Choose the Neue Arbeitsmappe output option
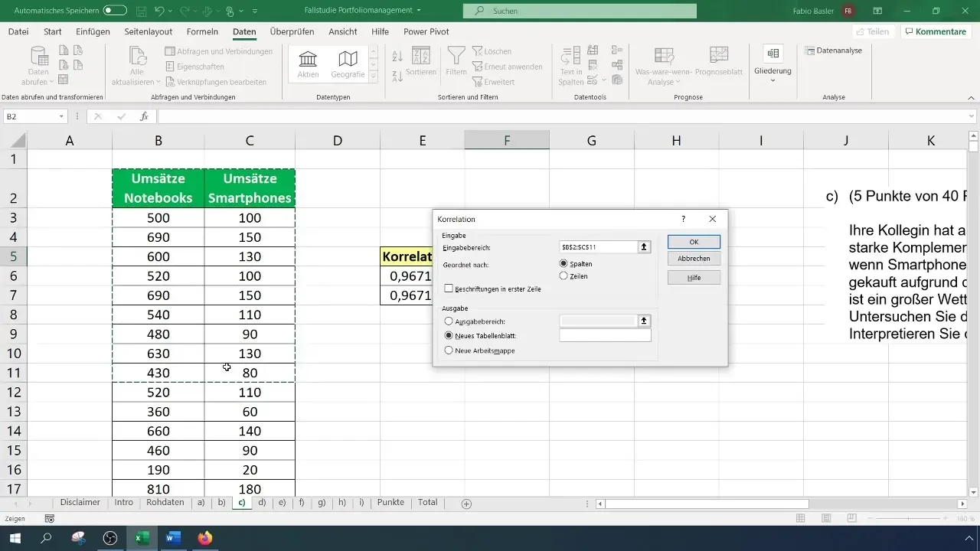This screenshot has width=980, height=551. (449, 350)
